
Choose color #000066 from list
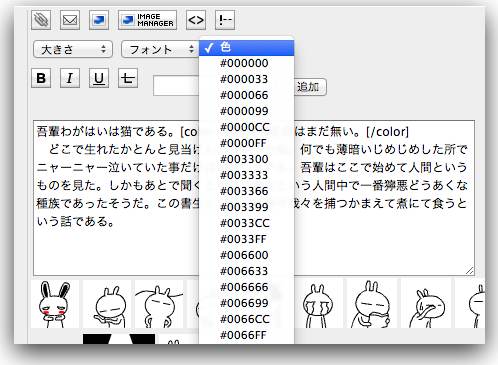pos(247,95)
